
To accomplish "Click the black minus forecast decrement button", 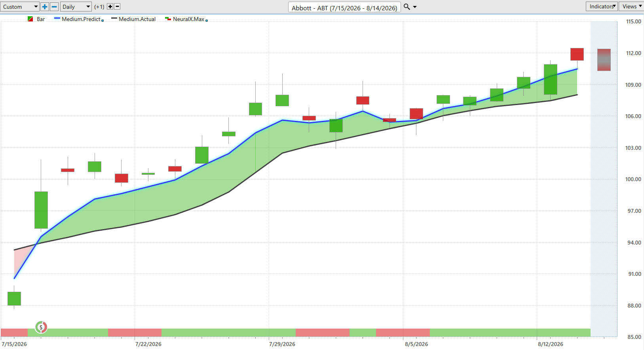I will click(x=117, y=7).
